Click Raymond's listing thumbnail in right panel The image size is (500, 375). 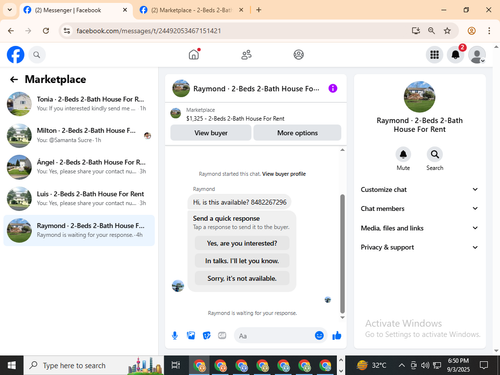[x=419, y=97]
